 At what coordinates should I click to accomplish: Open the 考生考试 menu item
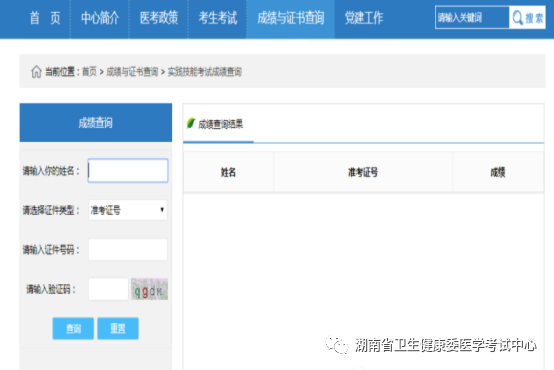pyautogui.click(x=217, y=18)
